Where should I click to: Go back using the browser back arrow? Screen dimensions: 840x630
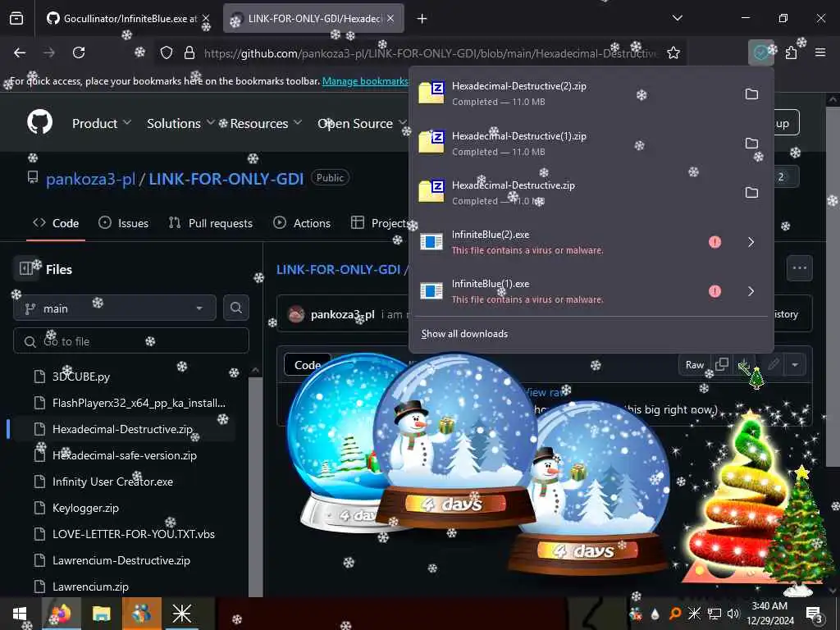coord(20,52)
